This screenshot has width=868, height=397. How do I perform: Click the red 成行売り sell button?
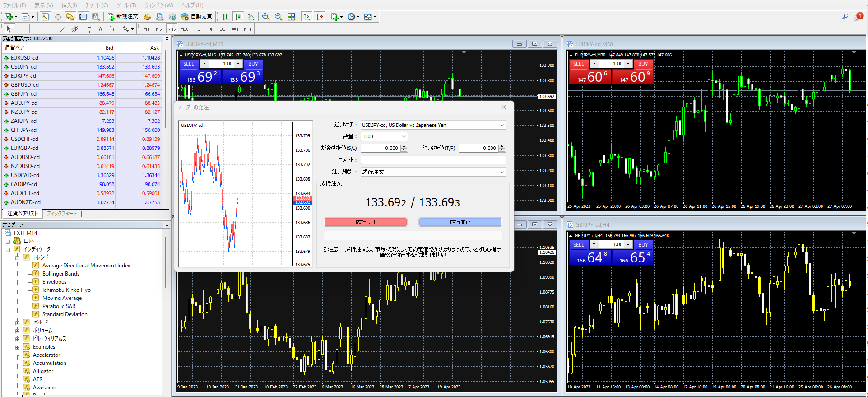point(365,222)
